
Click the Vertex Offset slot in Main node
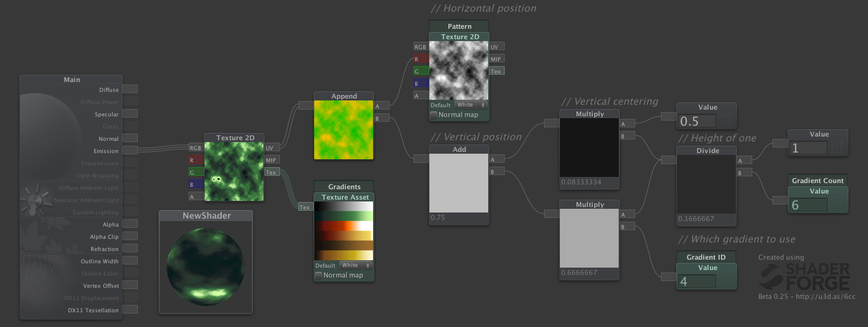(129, 285)
